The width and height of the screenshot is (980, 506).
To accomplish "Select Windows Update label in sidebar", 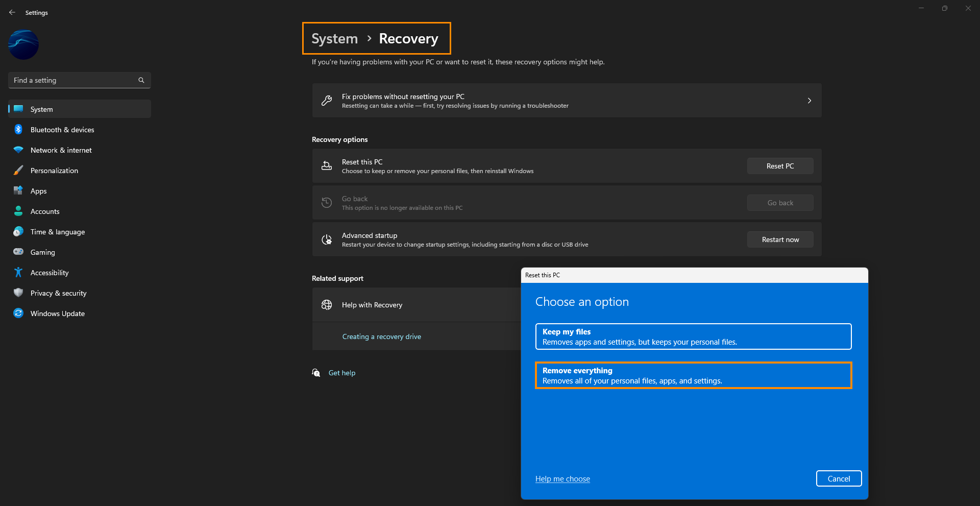I will [58, 314].
